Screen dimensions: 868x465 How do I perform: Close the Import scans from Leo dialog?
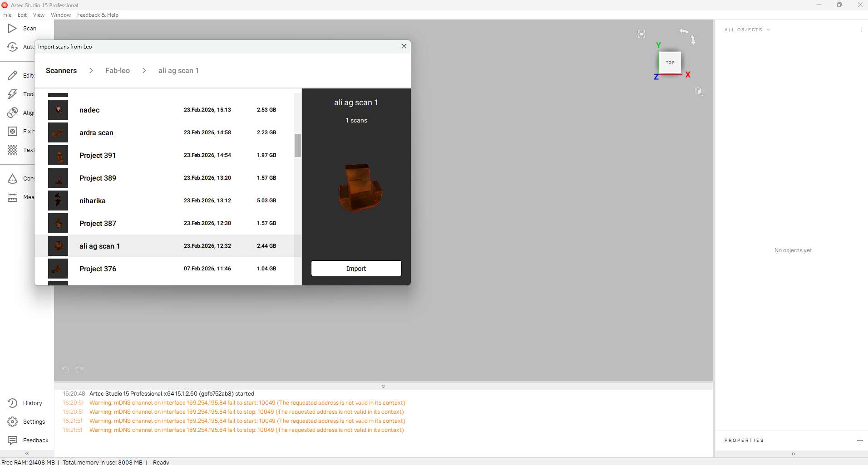coord(404,46)
